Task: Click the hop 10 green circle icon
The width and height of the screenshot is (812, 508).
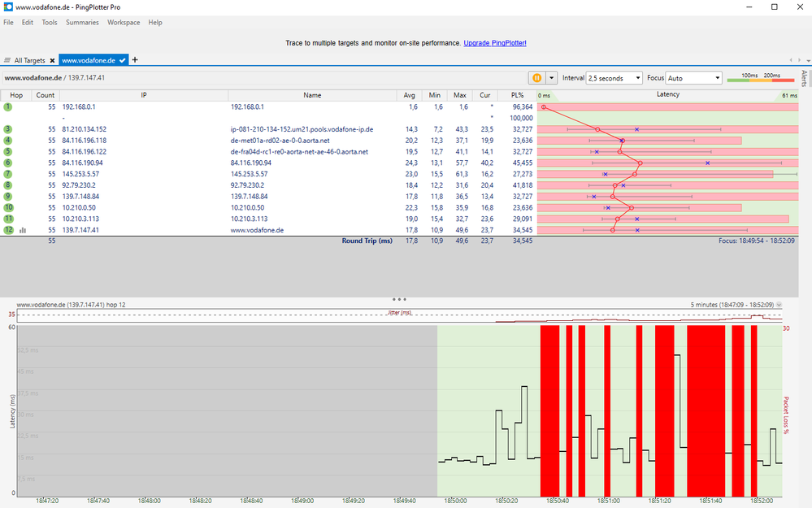Action: coord(8,207)
